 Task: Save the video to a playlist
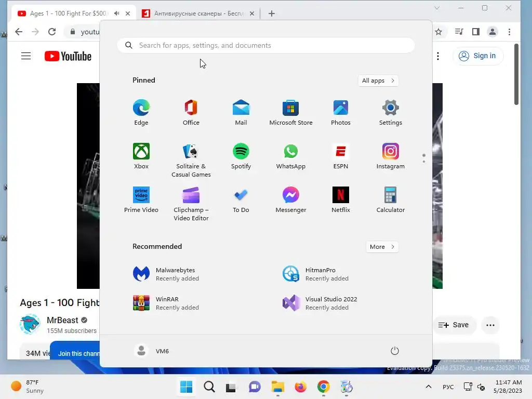tap(454, 325)
